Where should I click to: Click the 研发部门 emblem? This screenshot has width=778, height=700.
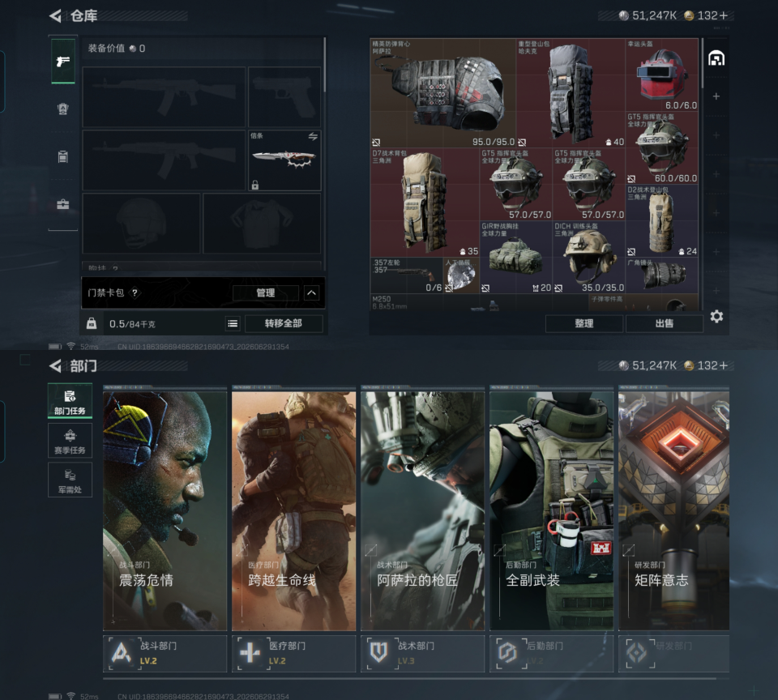coord(637,653)
